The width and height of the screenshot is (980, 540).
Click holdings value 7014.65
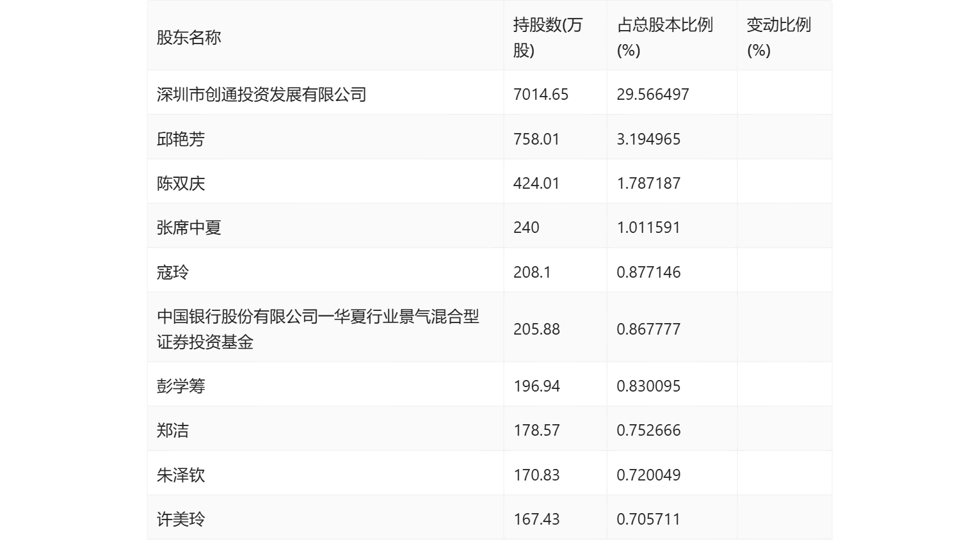click(x=541, y=95)
